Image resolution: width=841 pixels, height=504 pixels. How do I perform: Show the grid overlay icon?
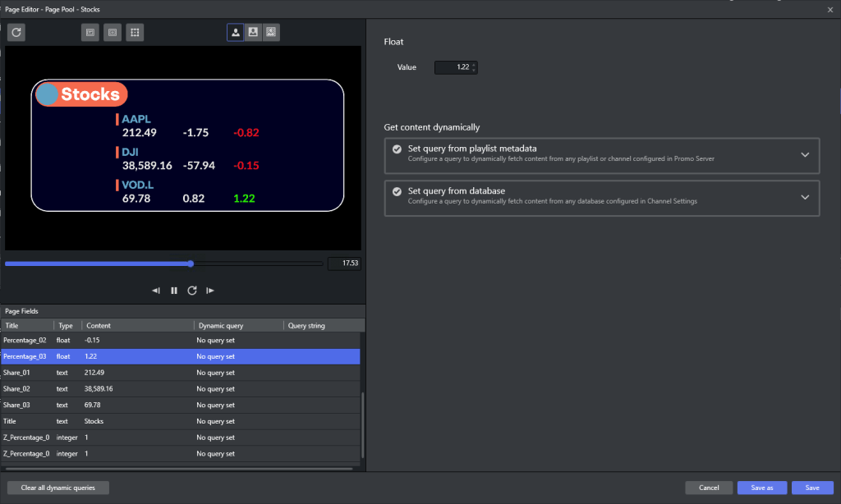point(136,33)
